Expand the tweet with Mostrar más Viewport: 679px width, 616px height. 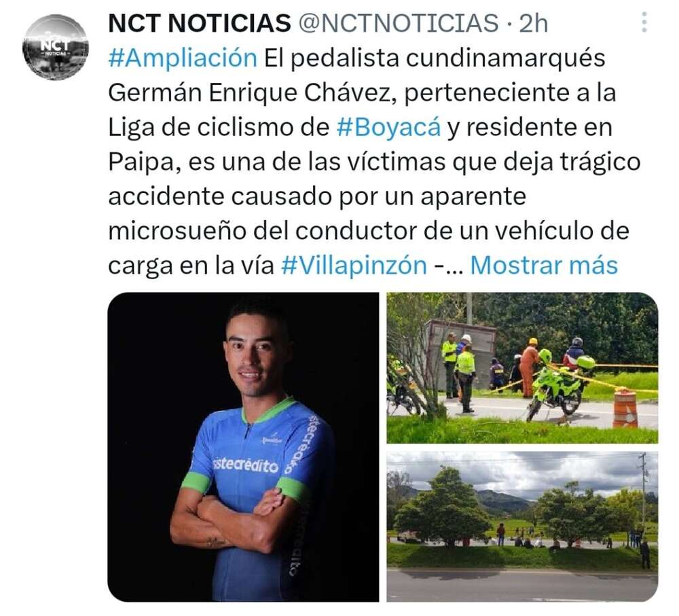544,265
